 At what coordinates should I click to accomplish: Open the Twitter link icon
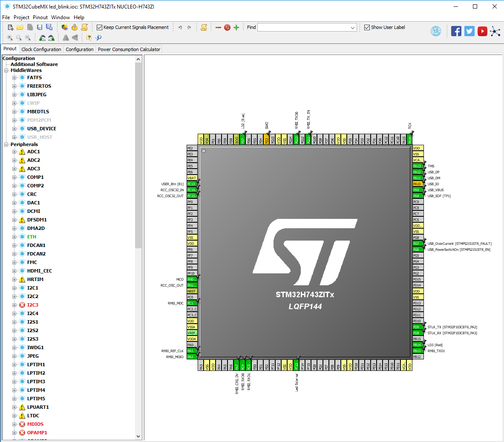469,31
